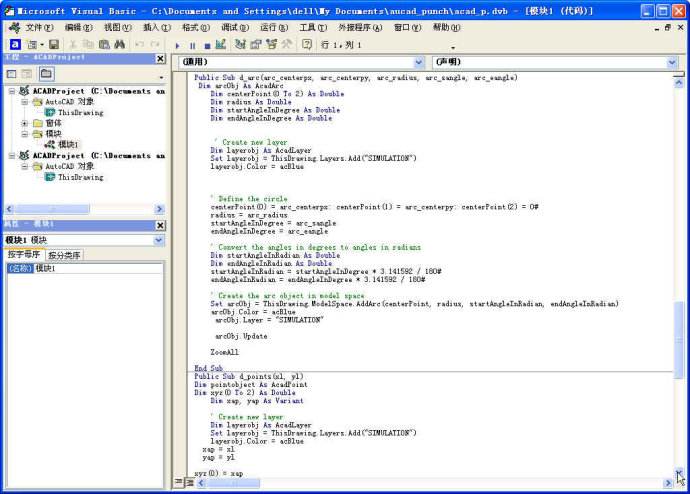Run the macro with the play icon
The image size is (690, 494).
[x=177, y=45]
